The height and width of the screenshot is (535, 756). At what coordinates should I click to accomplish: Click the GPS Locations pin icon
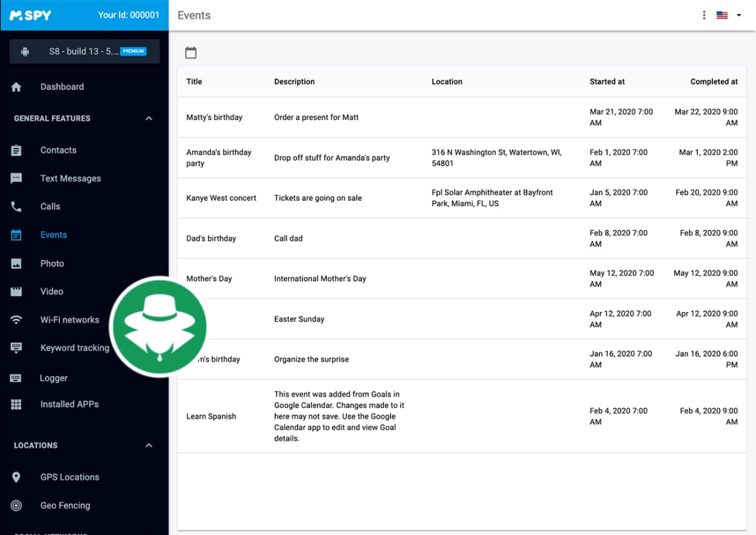click(17, 477)
